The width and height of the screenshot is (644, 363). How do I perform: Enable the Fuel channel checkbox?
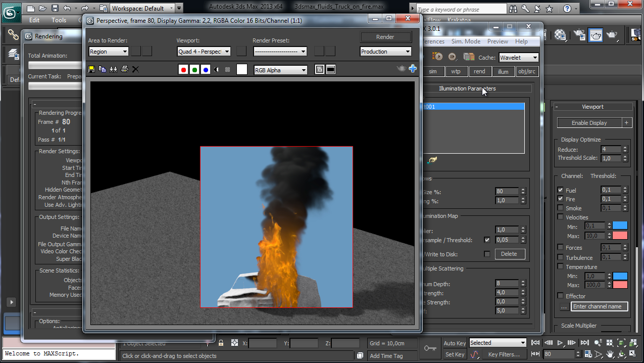pyautogui.click(x=560, y=190)
